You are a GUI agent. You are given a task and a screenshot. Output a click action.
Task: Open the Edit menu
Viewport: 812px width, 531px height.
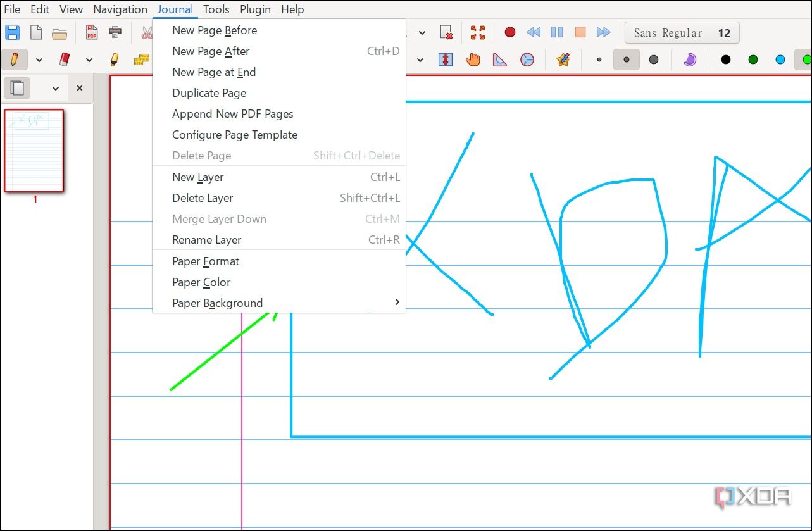click(x=40, y=9)
